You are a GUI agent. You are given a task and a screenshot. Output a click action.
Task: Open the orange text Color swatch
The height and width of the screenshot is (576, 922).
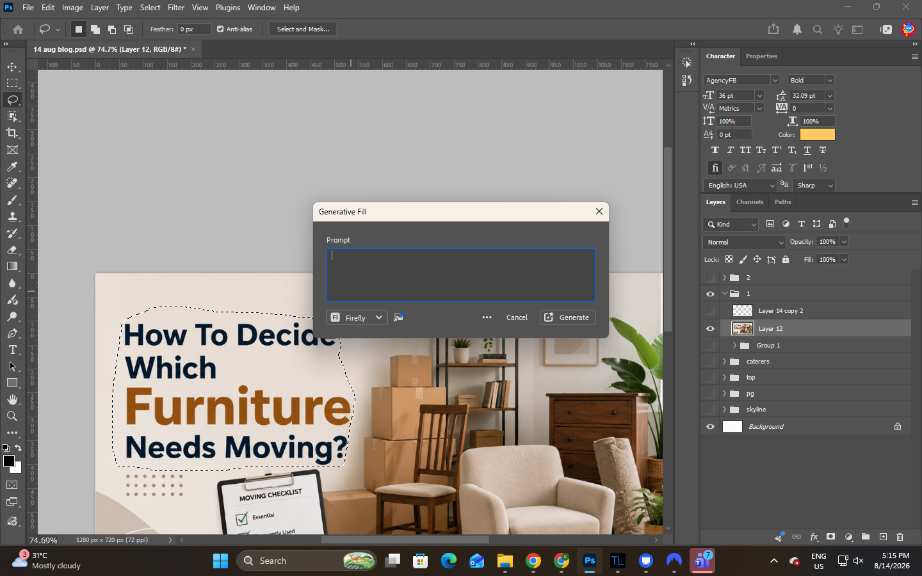coord(817,135)
